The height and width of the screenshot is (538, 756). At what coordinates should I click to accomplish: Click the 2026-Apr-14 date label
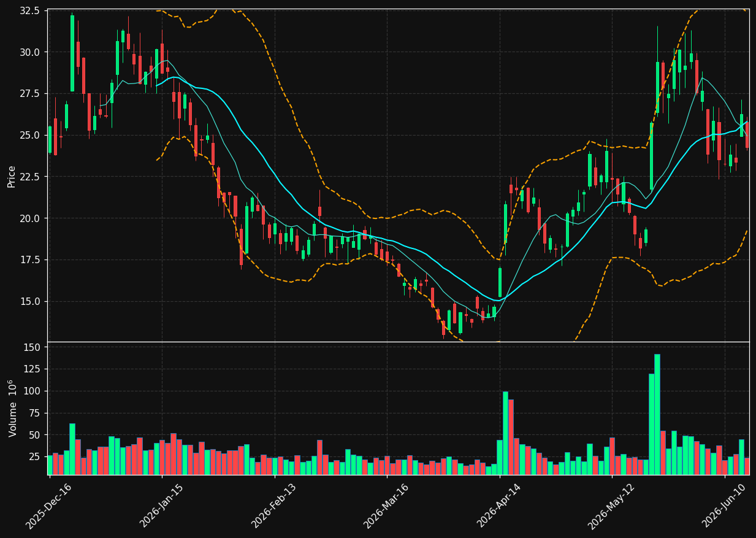point(499,506)
